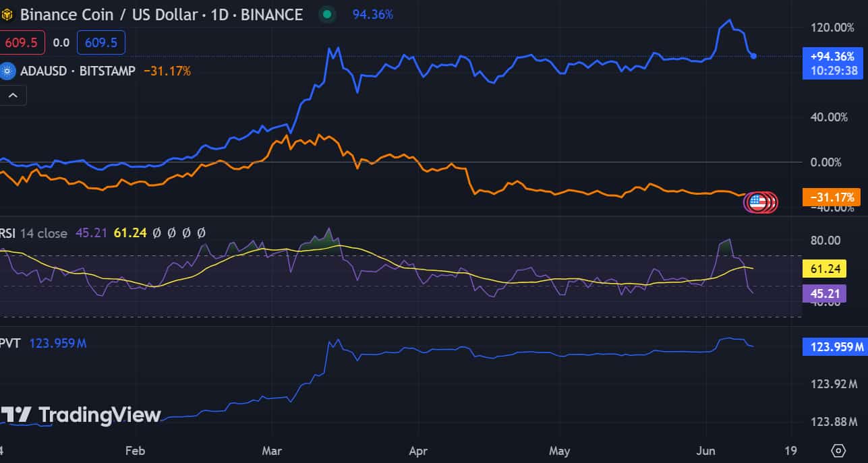Click the TradingView logo

81,414
